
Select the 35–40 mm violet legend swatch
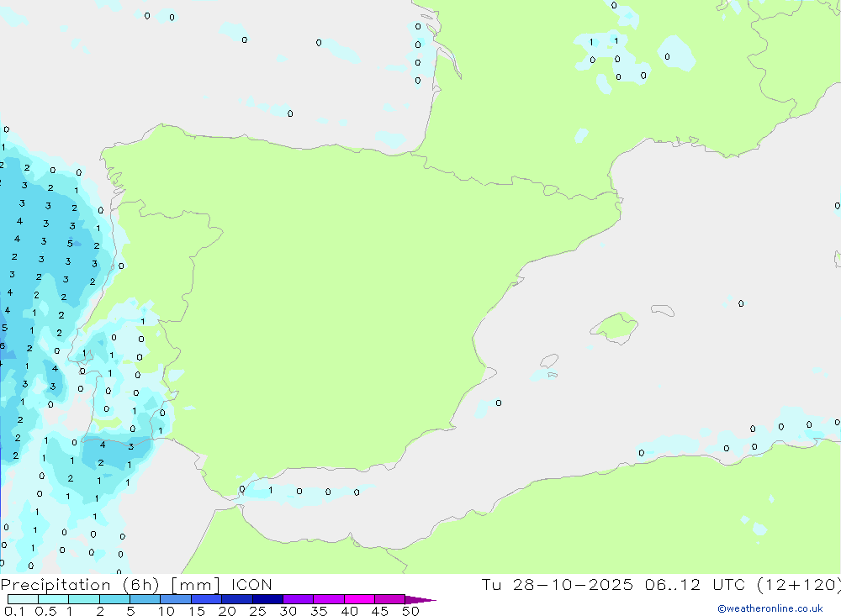pos(328,599)
